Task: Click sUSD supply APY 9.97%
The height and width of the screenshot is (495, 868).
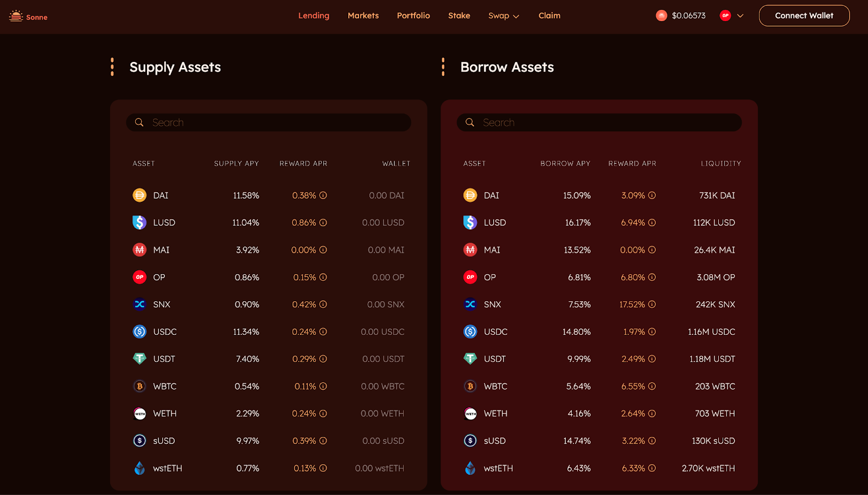Action: (248, 441)
